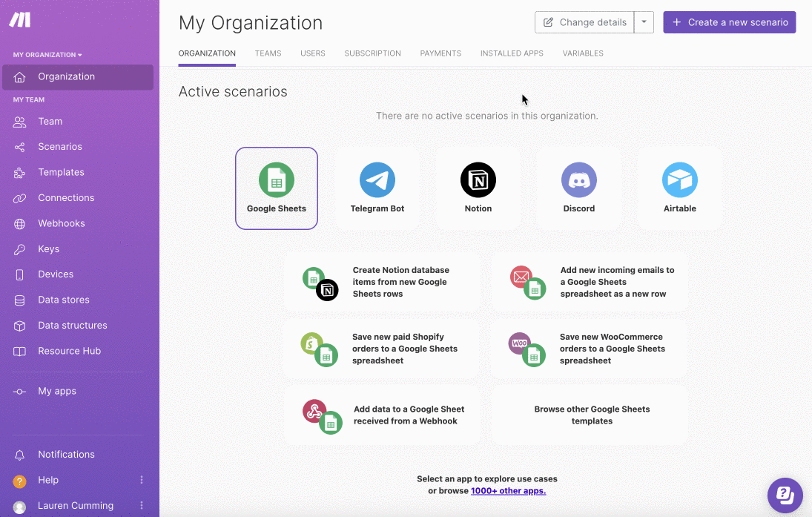Viewport: 812px width, 517px height.
Task: Click the Connections link icon
Action: 20,198
